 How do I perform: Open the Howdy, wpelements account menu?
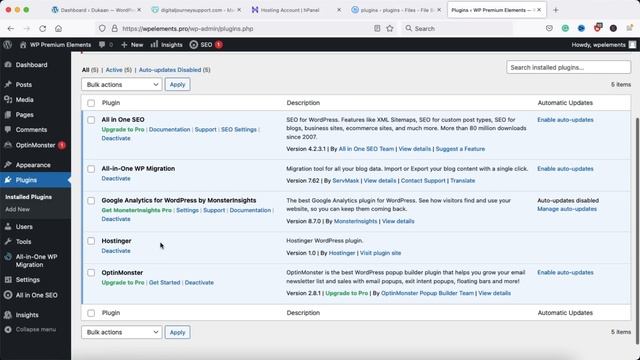pyautogui.click(x=604, y=45)
